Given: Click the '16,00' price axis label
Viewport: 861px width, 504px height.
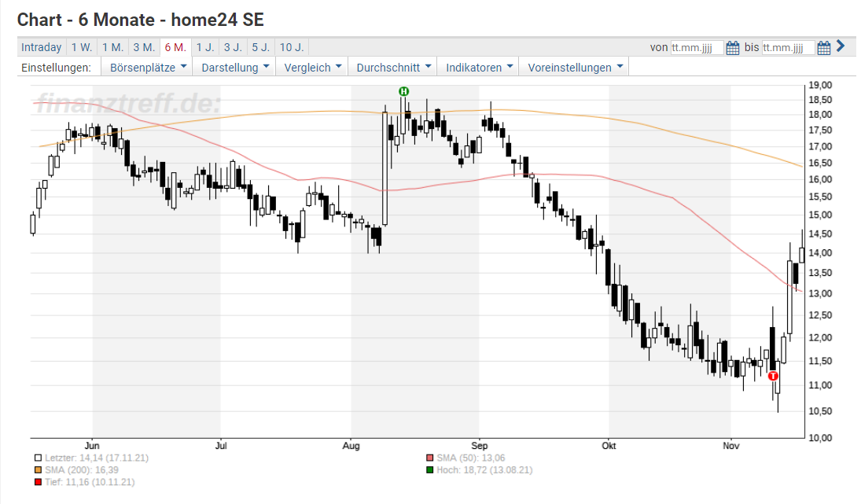Looking at the screenshot, I should coord(820,179).
